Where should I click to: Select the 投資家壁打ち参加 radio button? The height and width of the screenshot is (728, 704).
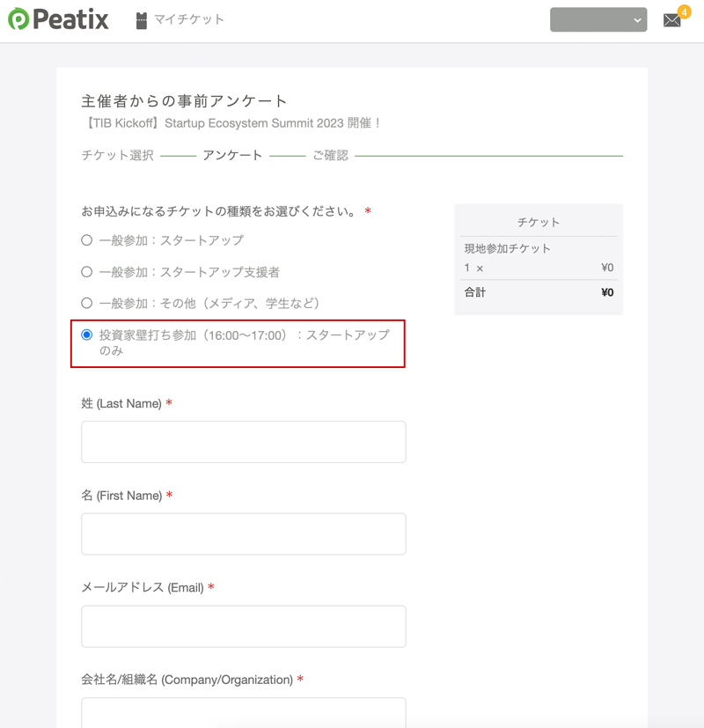pos(86,335)
